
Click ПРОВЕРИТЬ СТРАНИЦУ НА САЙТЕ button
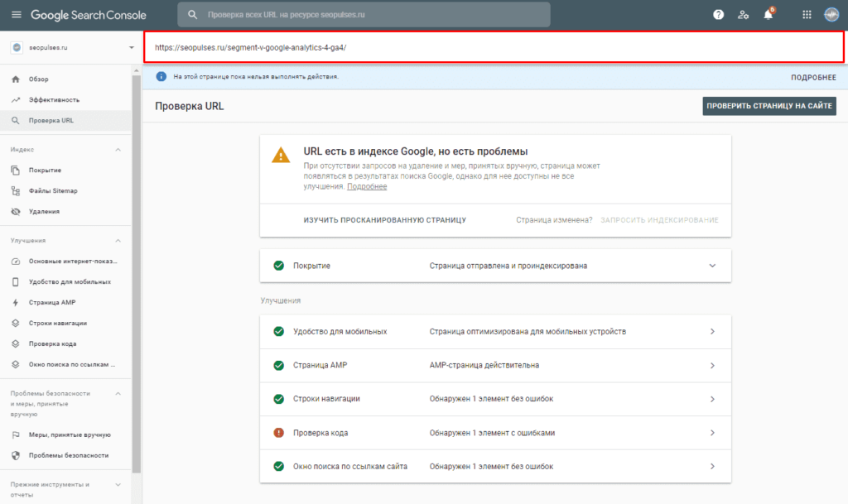(x=769, y=106)
